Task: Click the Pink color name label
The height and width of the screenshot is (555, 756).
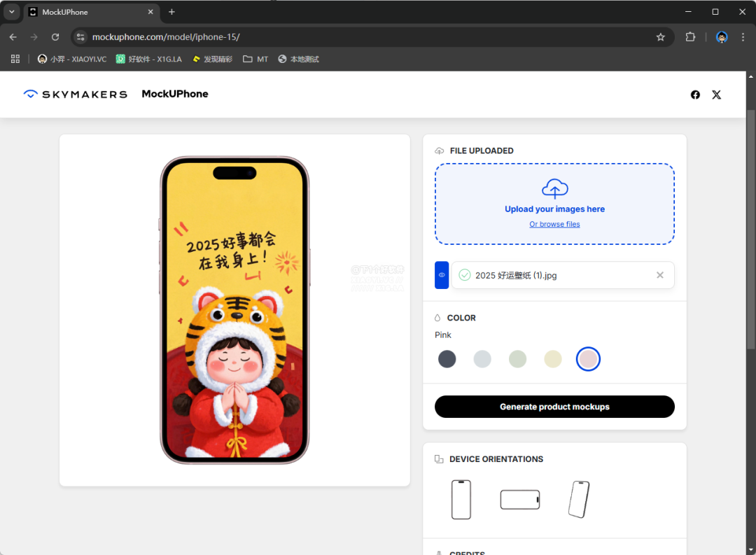Action: coord(442,335)
